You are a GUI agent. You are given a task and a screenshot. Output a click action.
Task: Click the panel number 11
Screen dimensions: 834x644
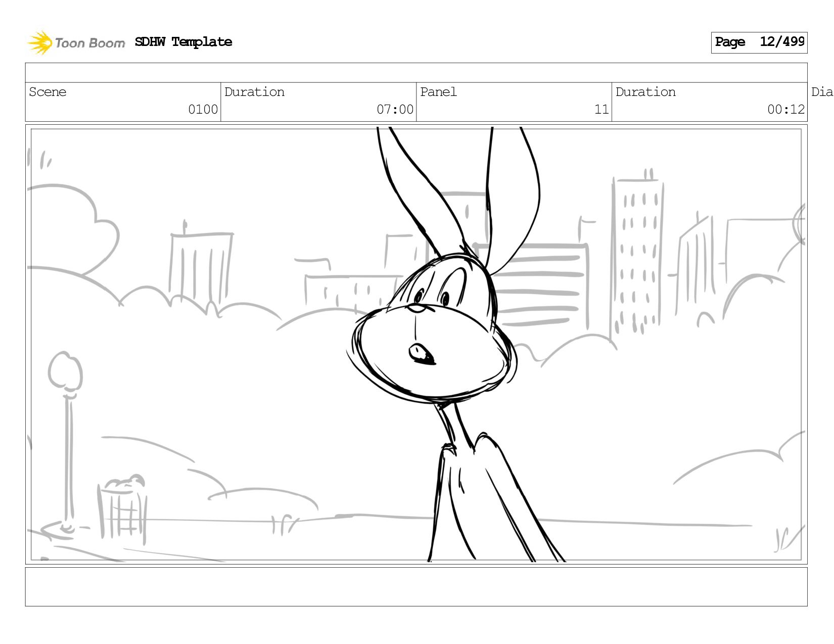(x=601, y=110)
